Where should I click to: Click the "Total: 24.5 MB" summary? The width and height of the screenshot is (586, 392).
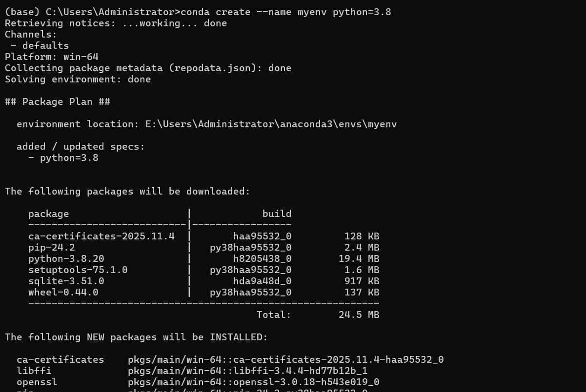[318, 314]
